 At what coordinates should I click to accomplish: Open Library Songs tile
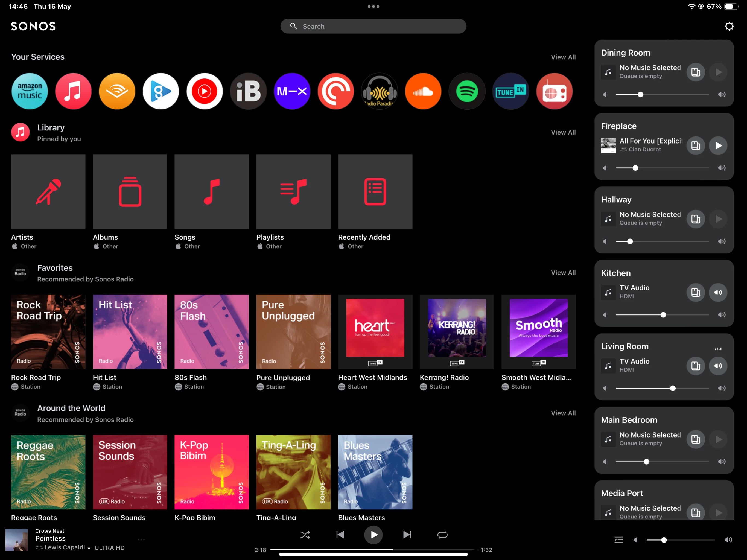tap(212, 191)
